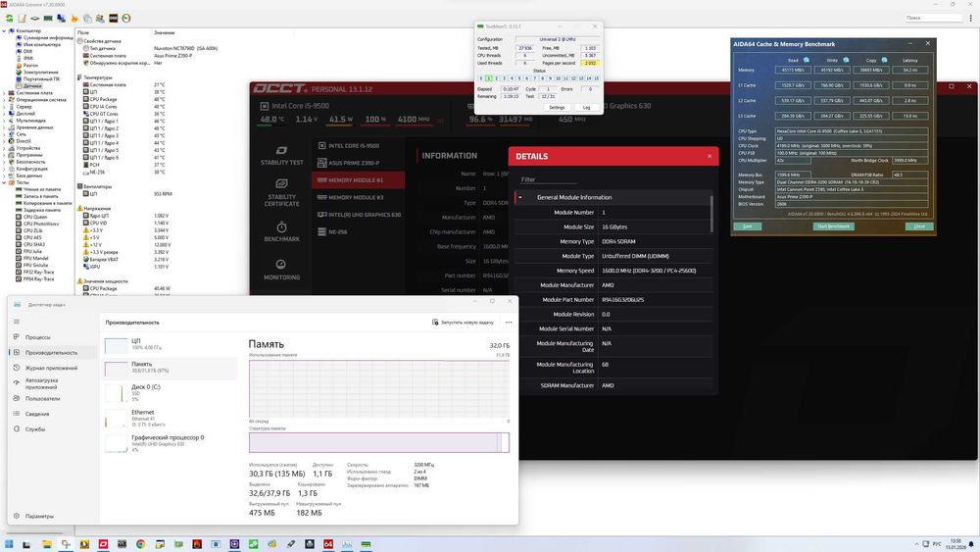Open Пользователи tab in Task Manager
This screenshot has width=980, height=552.
click(x=52, y=398)
